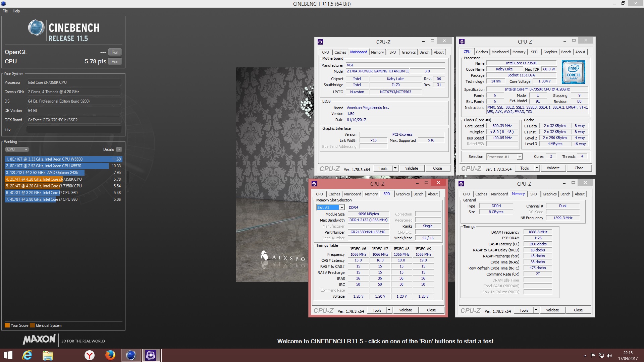Click the Processor field value
Screen dimensions: 644x362
pyautogui.click(x=74, y=82)
